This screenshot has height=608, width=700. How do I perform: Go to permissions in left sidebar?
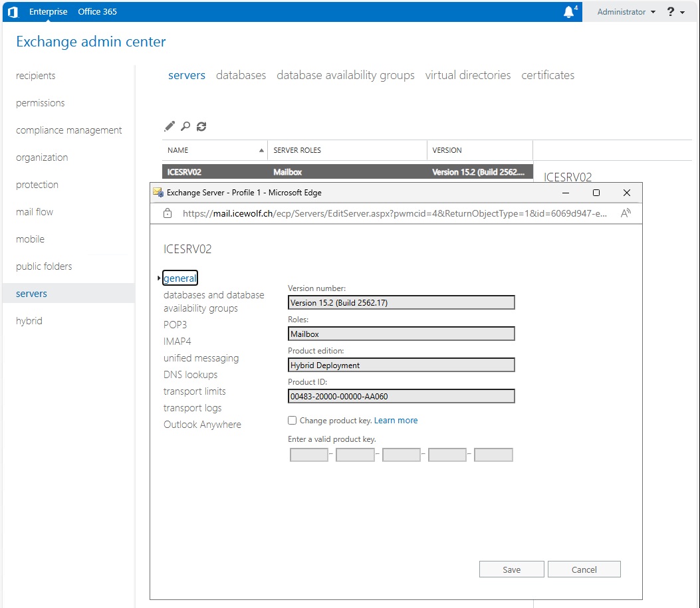(x=40, y=103)
